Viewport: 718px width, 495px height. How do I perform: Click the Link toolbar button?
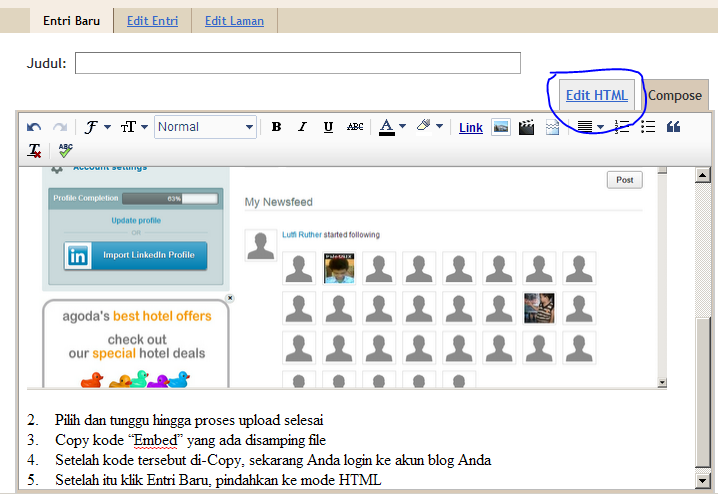471,128
